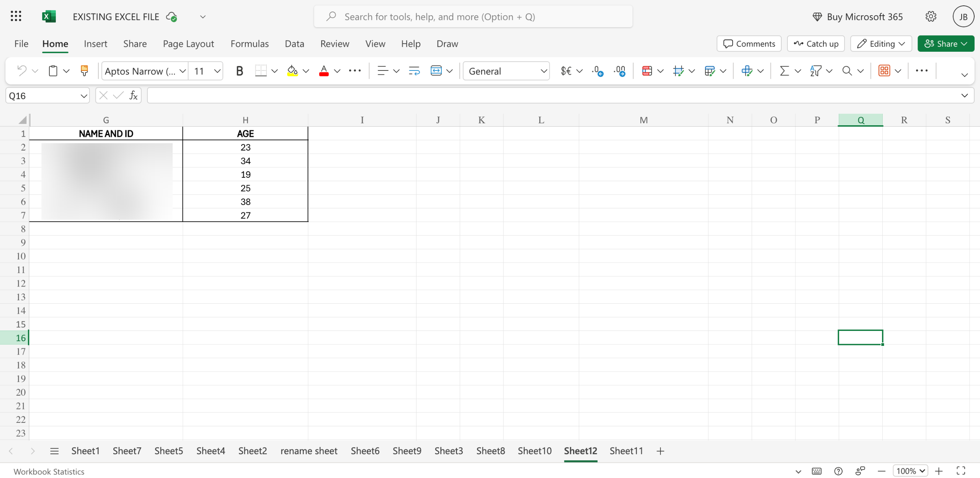This screenshot has width=980, height=478.
Task: Click the Increase Decimal icon
Action: point(598,71)
